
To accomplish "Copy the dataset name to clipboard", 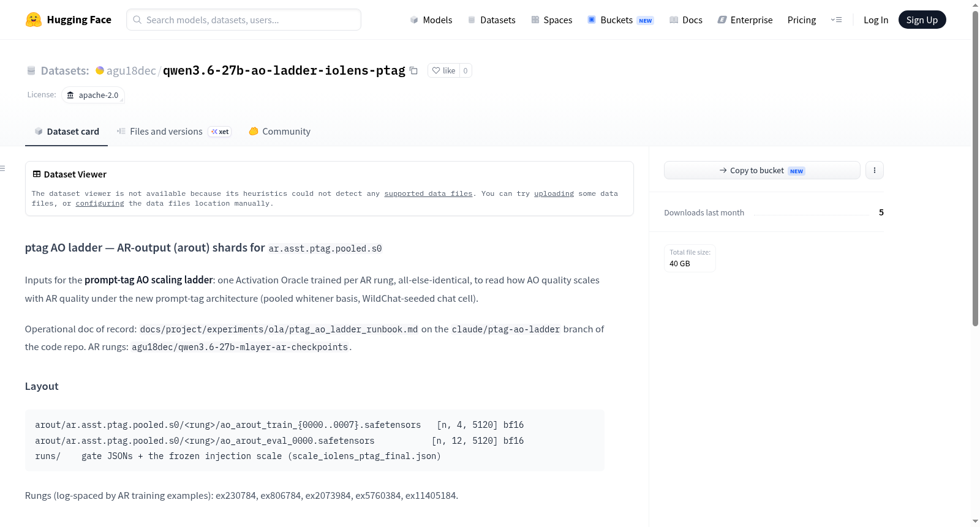I will [414, 70].
